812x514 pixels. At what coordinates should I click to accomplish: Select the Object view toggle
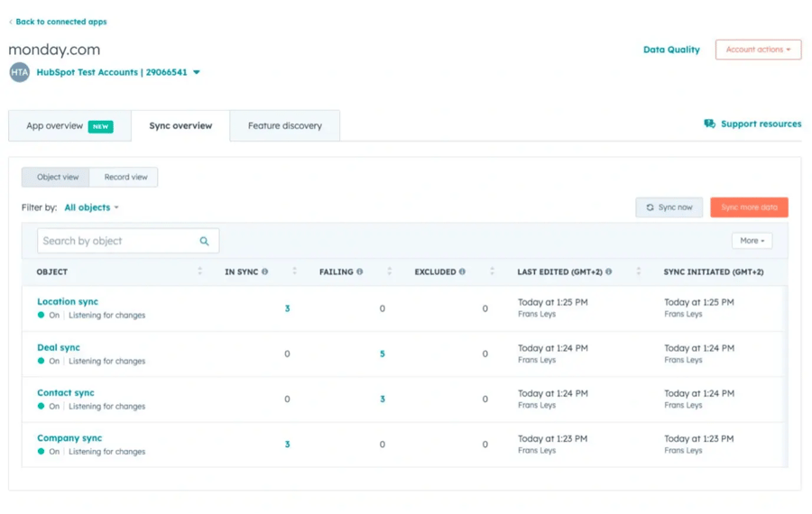pyautogui.click(x=55, y=177)
